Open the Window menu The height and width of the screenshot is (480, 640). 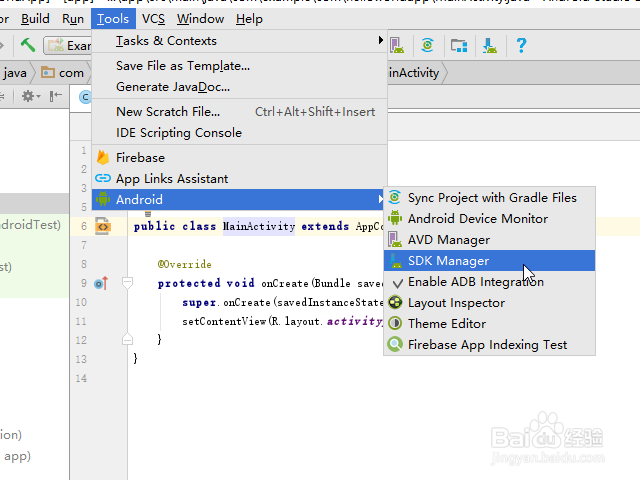(200, 19)
